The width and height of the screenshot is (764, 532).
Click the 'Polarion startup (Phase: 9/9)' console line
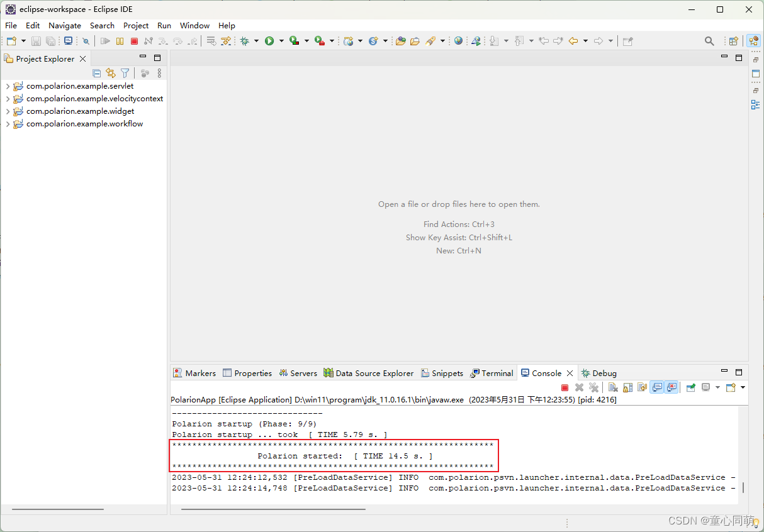(244, 424)
